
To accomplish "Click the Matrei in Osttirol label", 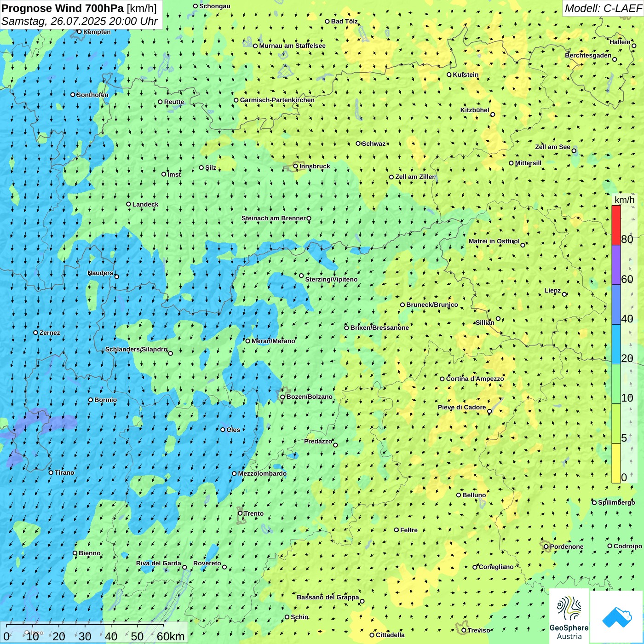I will tap(494, 241).
